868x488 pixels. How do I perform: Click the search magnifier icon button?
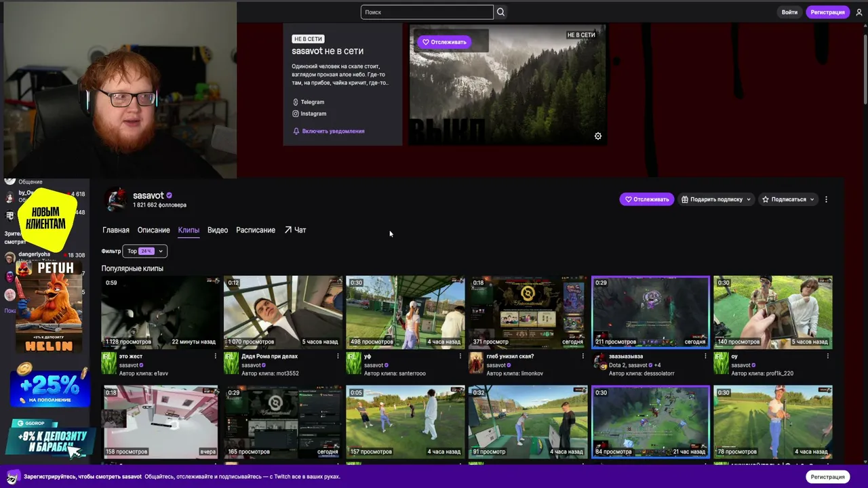coord(500,12)
